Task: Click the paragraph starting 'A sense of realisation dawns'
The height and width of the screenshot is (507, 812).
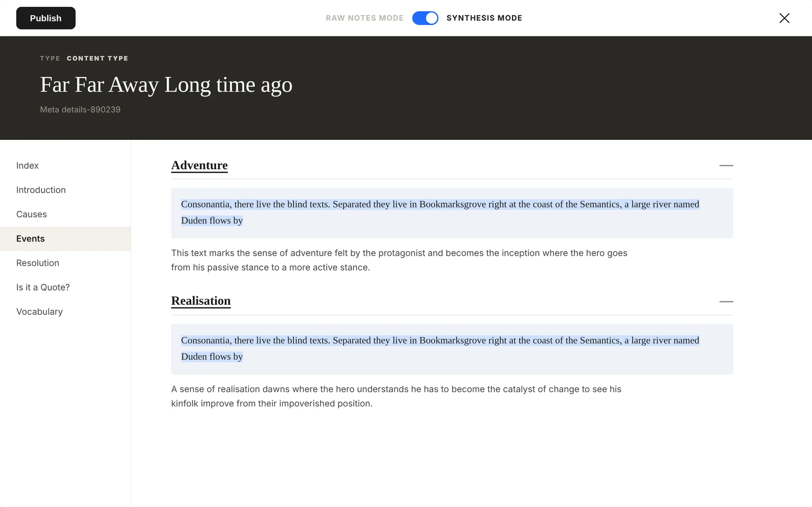Action: coord(396,396)
